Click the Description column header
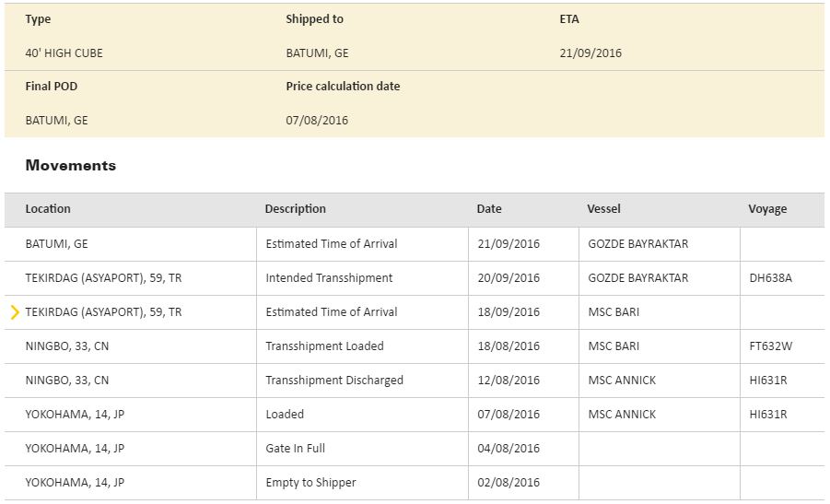830x504 pixels. coord(295,209)
